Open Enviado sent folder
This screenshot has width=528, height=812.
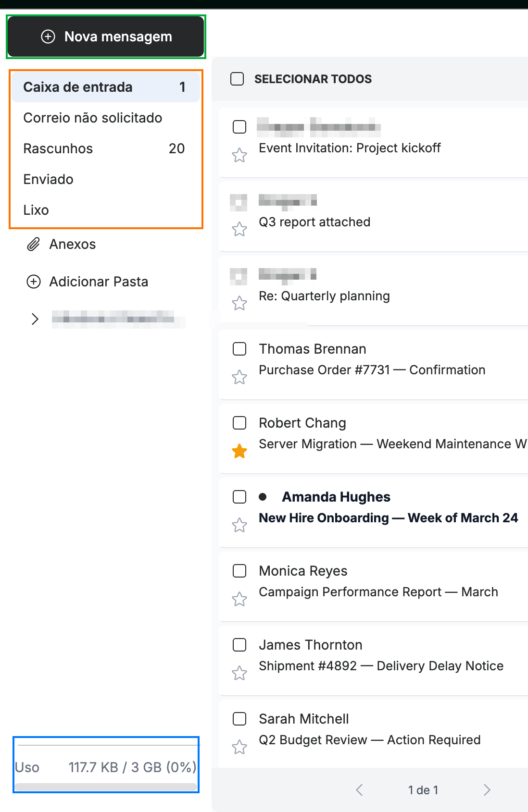(106, 179)
